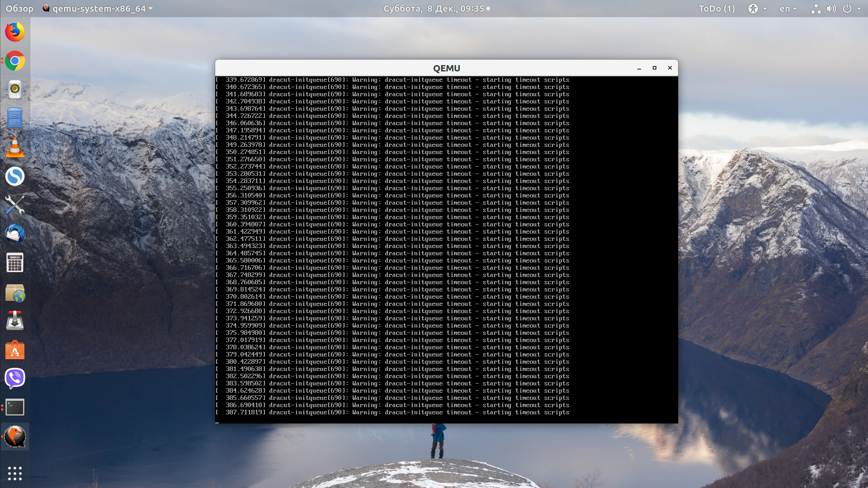Expand the system menu arrow in top bar
Image resolution: width=868 pixels, height=488 pixels.
[859, 9]
